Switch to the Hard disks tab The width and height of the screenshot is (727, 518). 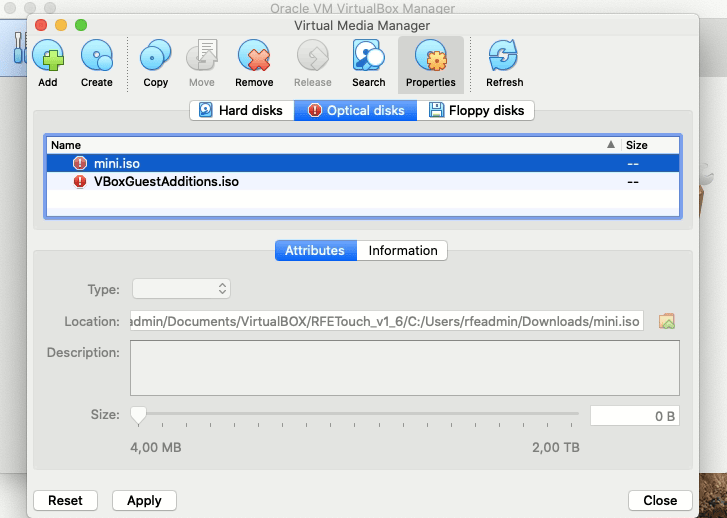(241, 110)
